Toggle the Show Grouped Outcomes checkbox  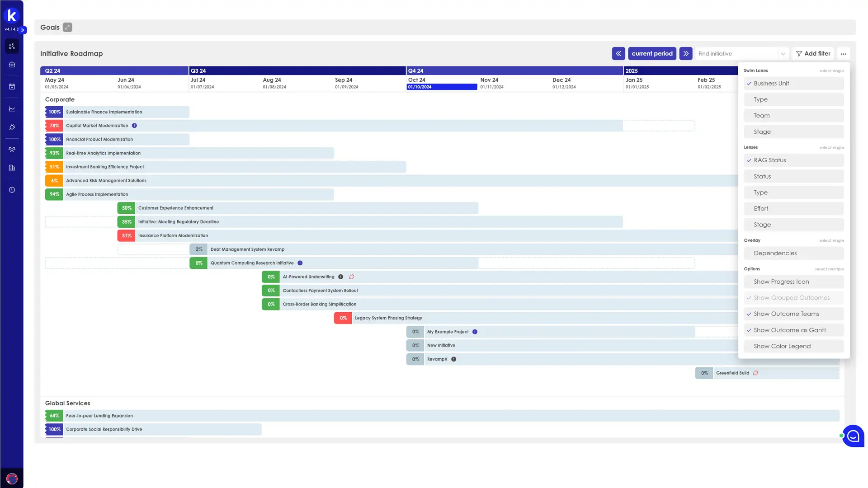793,297
